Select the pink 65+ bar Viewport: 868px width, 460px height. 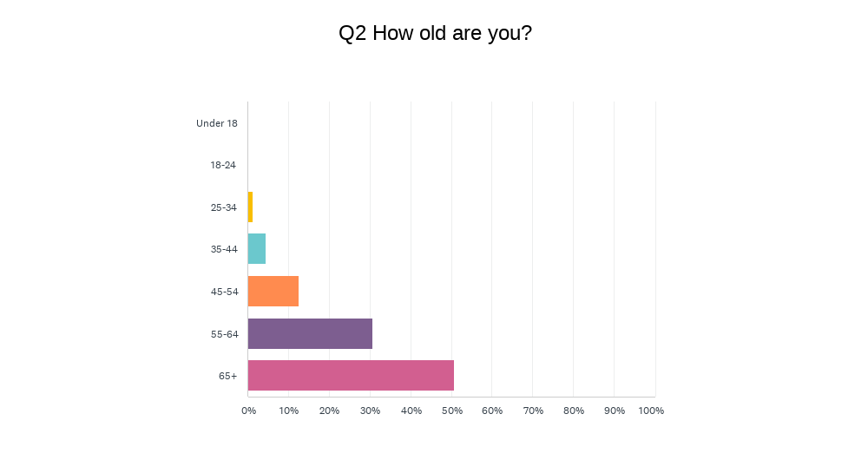click(x=351, y=375)
